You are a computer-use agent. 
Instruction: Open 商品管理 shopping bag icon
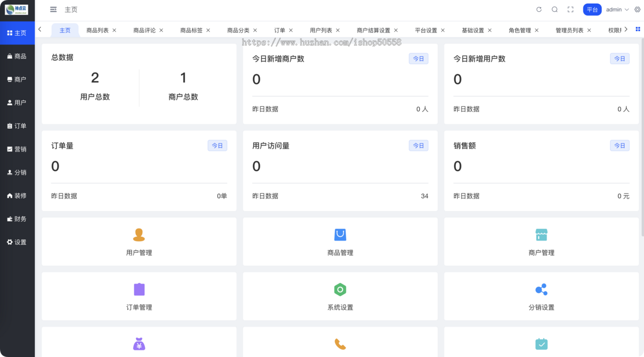click(x=340, y=235)
